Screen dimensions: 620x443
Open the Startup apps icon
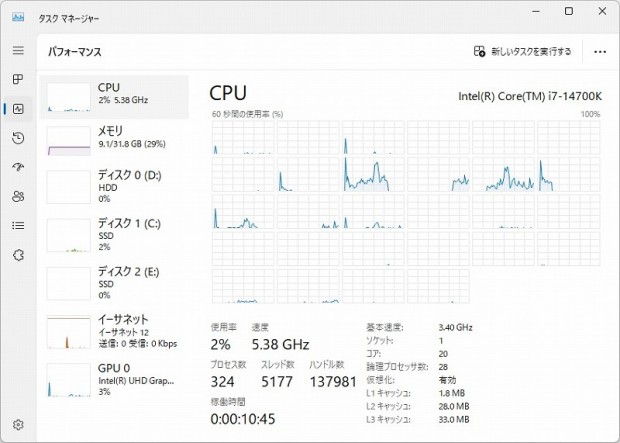click(18, 167)
